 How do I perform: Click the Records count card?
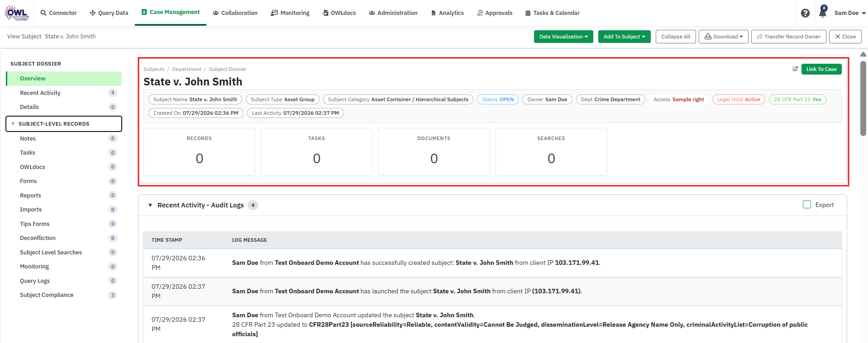(199, 152)
